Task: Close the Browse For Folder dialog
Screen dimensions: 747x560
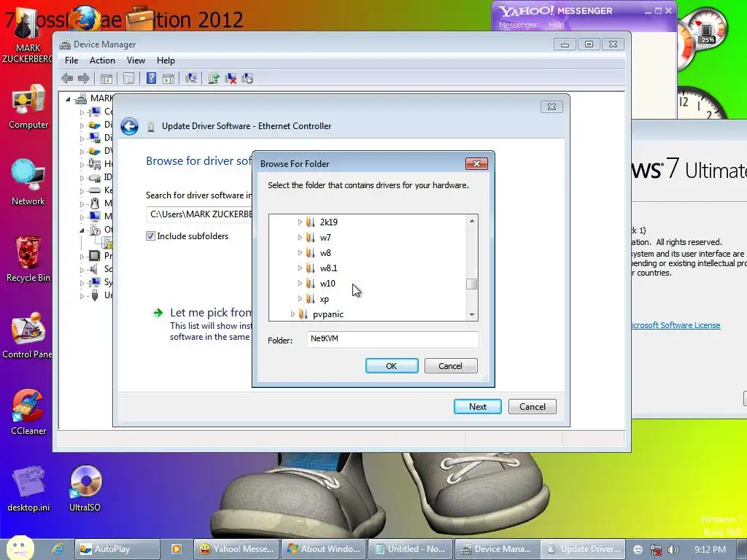Action: pyautogui.click(x=476, y=164)
